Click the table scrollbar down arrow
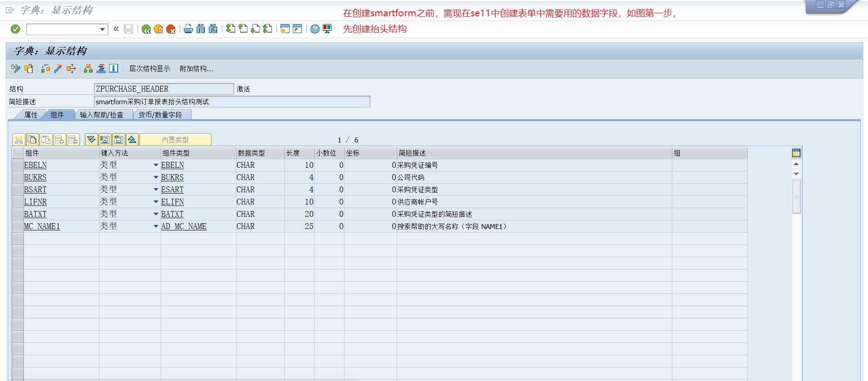The width and height of the screenshot is (868, 381). (796, 174)
